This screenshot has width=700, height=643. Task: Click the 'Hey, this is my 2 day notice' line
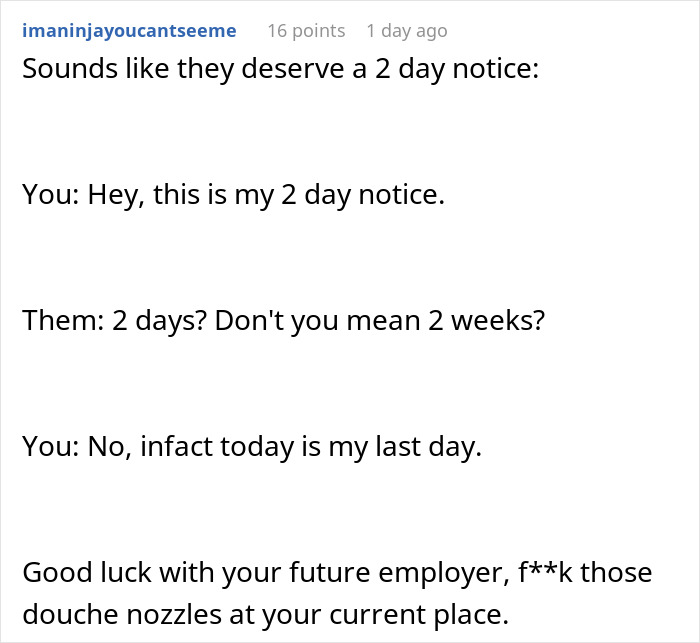point(233,195)
